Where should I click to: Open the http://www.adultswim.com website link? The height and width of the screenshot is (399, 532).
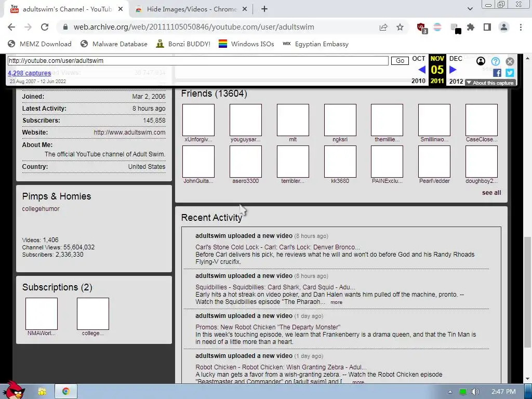(x=129, y=132)
